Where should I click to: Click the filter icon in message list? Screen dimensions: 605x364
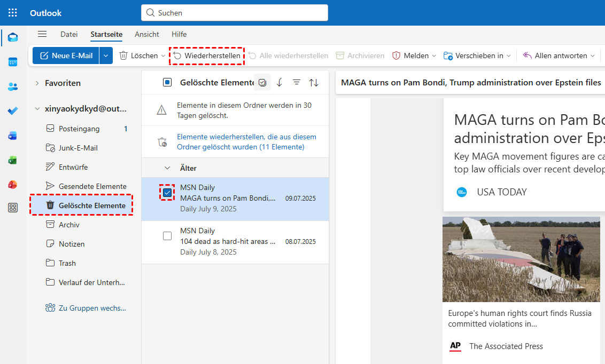click(x=297, y=82)
